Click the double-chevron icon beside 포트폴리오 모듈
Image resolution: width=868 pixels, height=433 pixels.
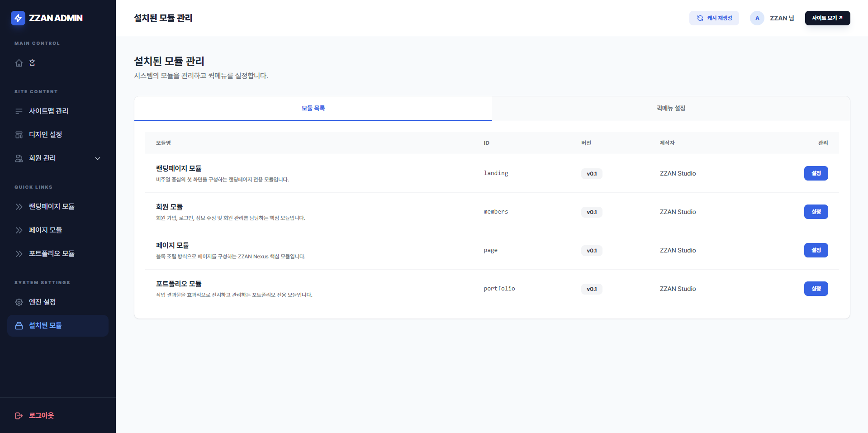[19, 254]
